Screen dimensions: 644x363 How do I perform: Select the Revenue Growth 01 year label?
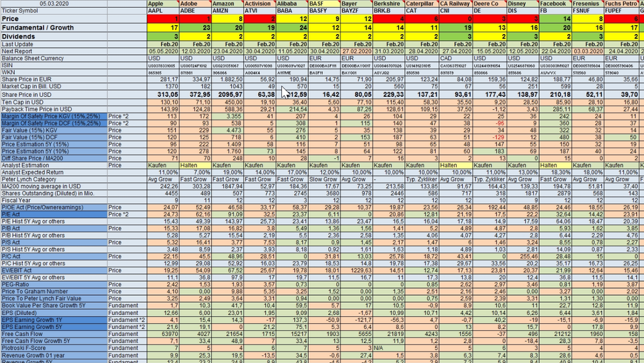click(x=33, y=355)
